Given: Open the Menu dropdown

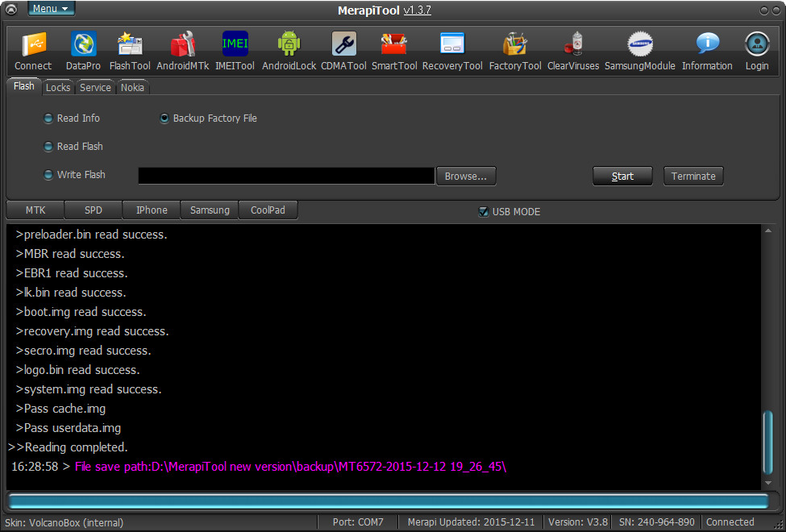Looking at the screenshot, I should [x=51, y=9].
